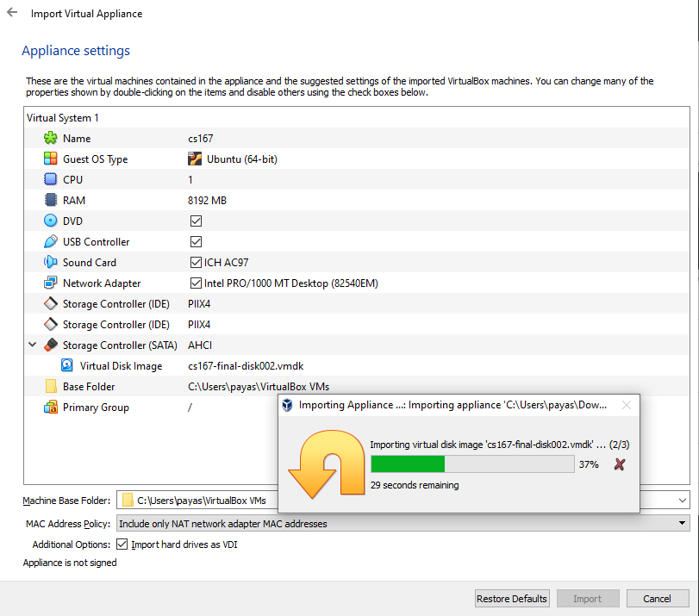Select the second IDE controller PIIX4 value

[x=199, y=325]
